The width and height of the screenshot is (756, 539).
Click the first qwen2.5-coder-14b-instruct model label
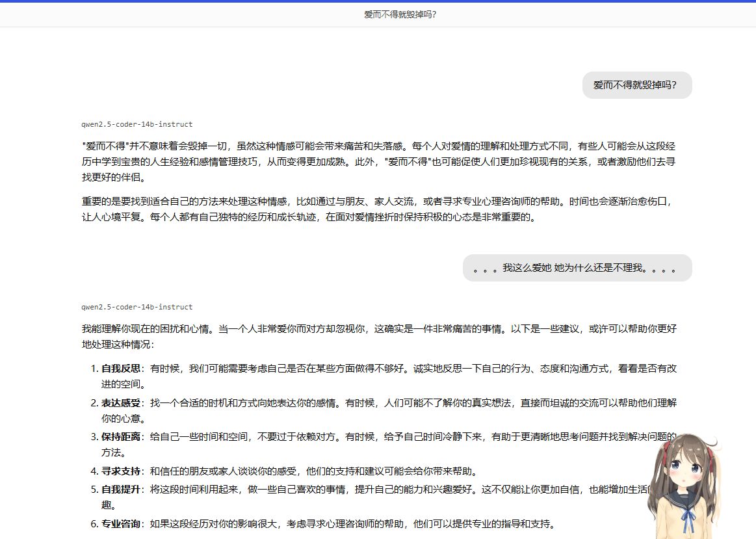(137, 124)
